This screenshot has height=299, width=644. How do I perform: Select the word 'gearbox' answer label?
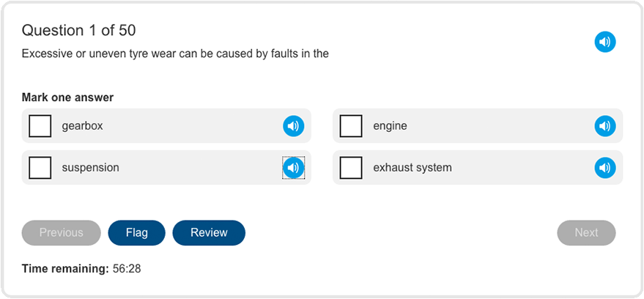[82, 126]
